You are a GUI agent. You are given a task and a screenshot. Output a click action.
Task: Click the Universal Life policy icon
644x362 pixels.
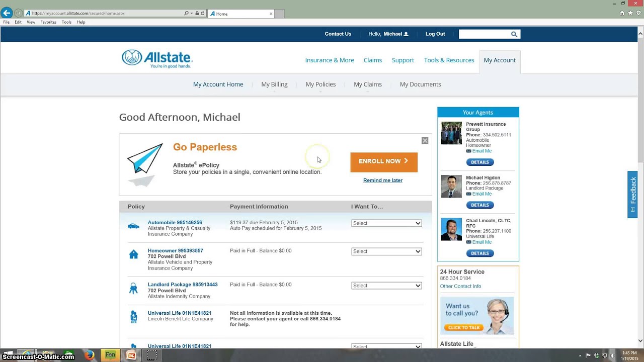pos(133,317)
